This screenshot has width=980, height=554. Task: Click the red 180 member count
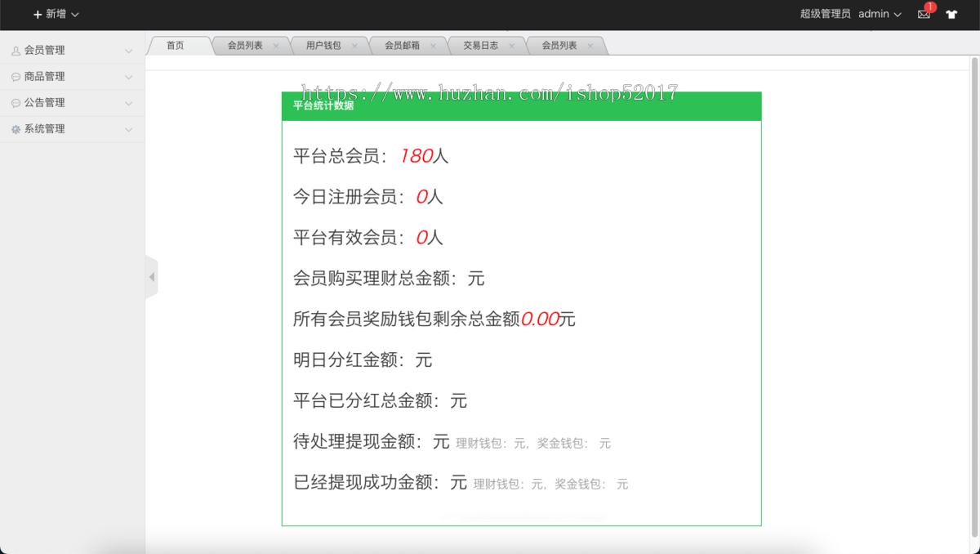click(416, 156)
